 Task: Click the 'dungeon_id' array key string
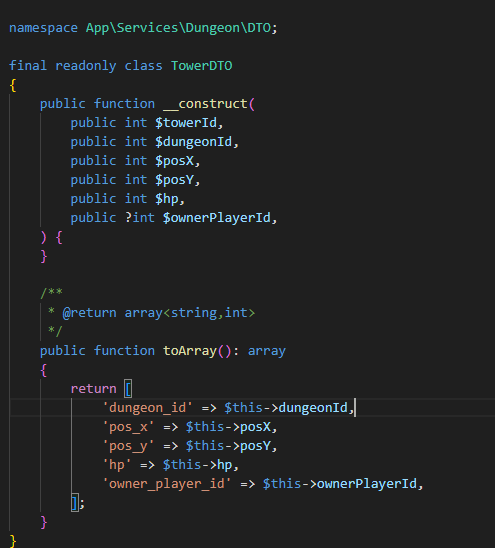pyautogui.click(x=147, y=408)
